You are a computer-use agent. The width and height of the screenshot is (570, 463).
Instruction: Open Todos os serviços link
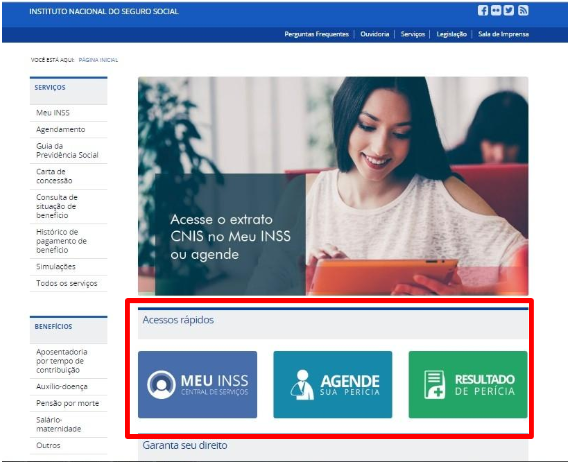[67, 283]
